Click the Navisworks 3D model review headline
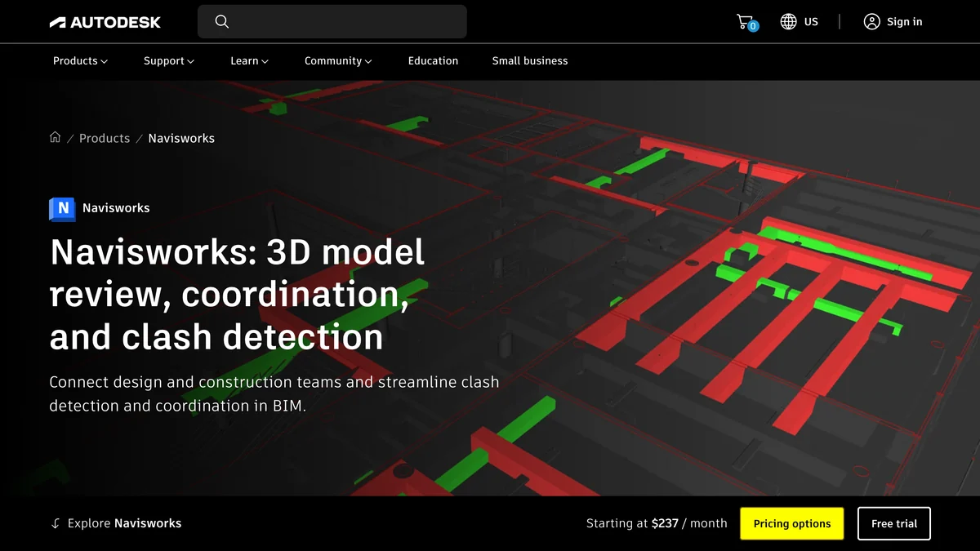Image resolution: width=980 pixels, height=551 pixels. pyautogui.click(x=238, y=295)
